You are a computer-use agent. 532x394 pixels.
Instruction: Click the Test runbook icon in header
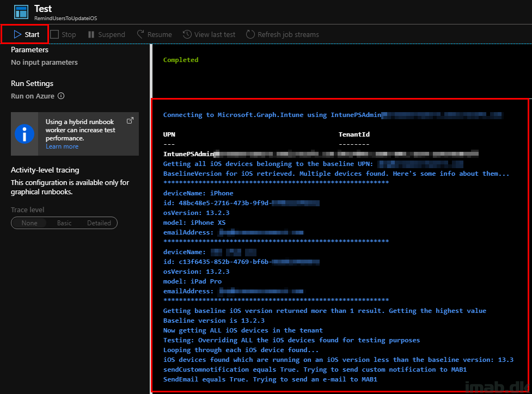click(x=21, y=12)
